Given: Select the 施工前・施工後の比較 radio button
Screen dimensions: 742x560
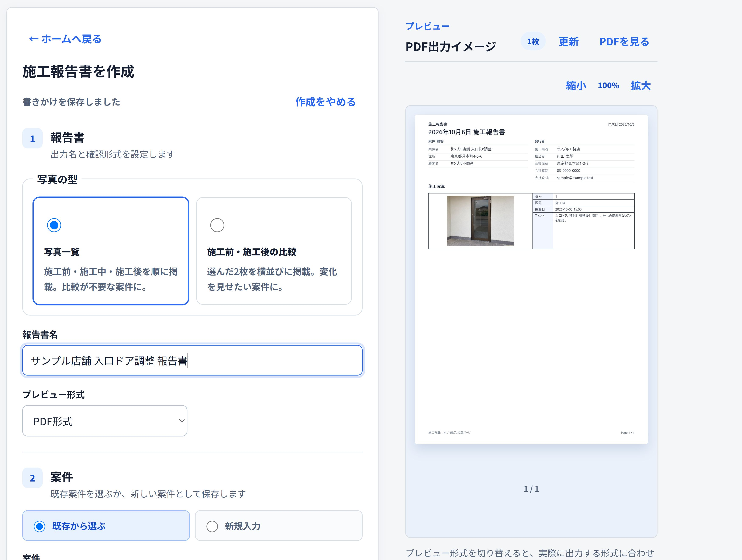Looking at the screenshot, I should point(217,225).
